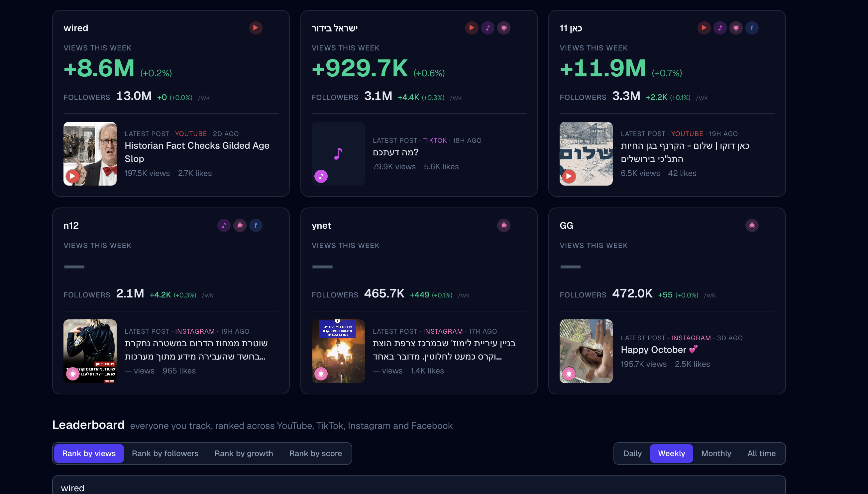Click n12 Instagram post Hebrew title
Screen dimensions: 868x494
[x=196, y=350]
